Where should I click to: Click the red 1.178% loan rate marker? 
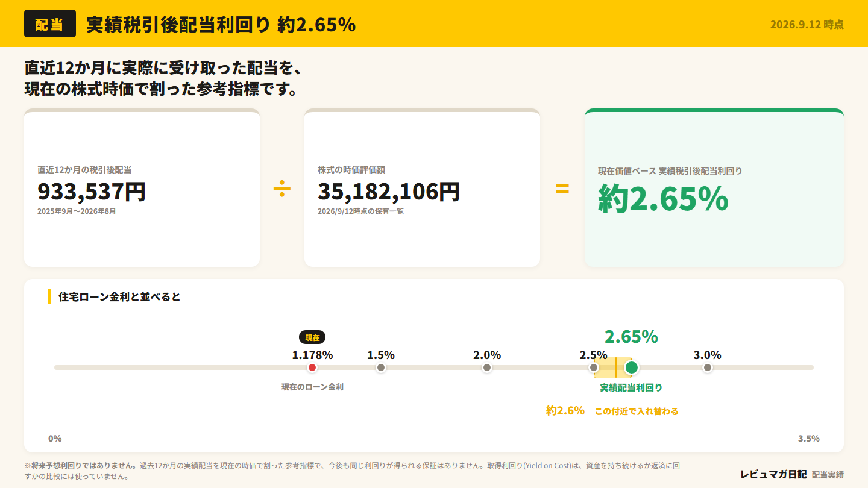[312, 368]
